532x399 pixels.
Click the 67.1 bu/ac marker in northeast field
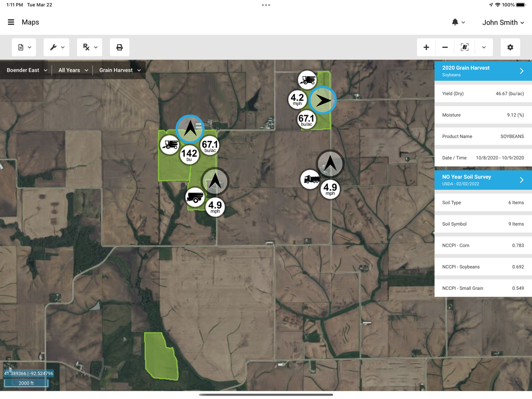[x=307, y=120]
